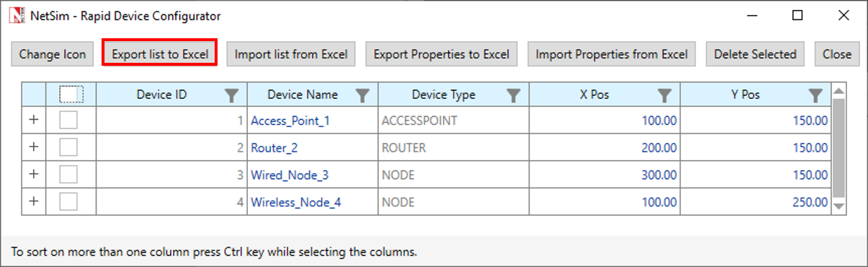The height and width of the screenshot is (267, 868).
Task: Check the box for Router_2 row
Action: tap(68, 147)
